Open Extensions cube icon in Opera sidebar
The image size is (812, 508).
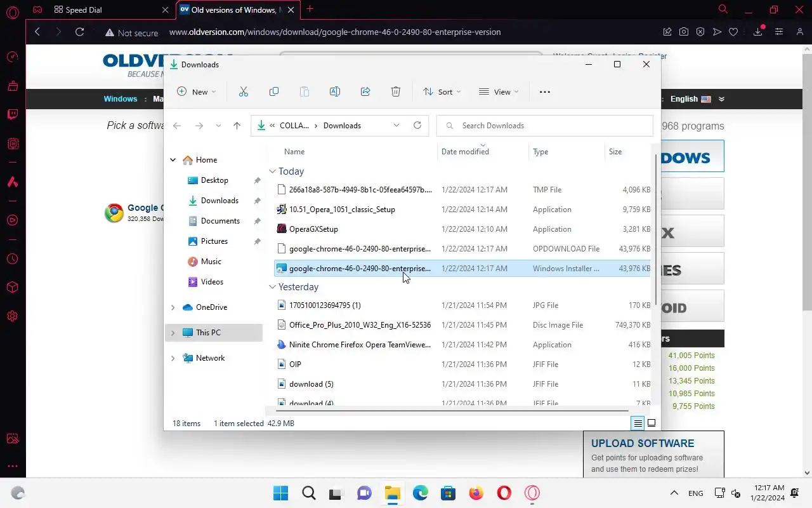pyautogui.click(x=13, y=287)
